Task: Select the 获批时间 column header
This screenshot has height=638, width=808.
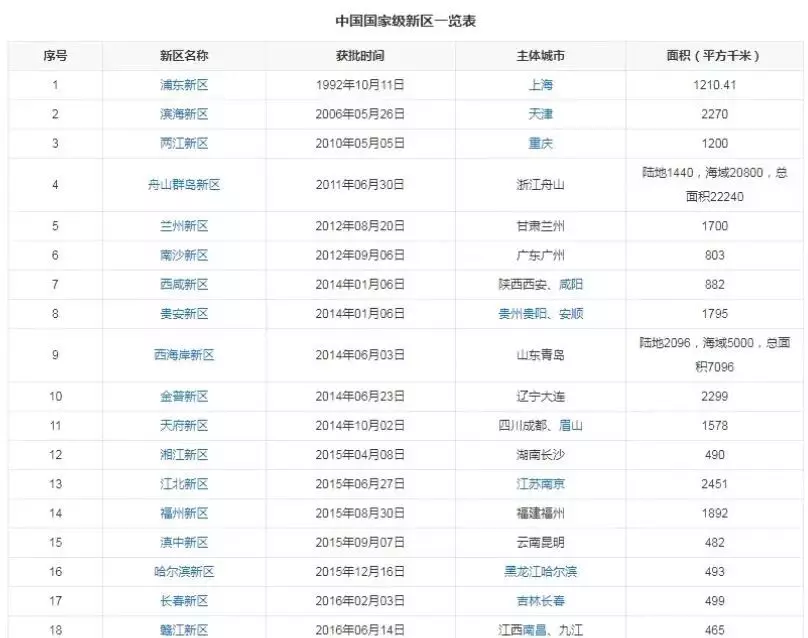Action: 360,56
